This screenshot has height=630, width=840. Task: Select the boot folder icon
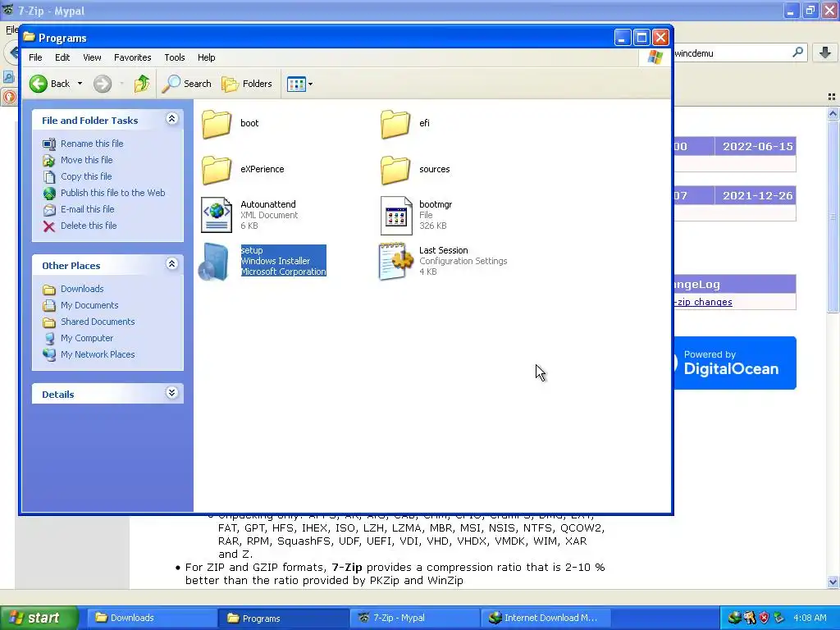coord(217,124)
